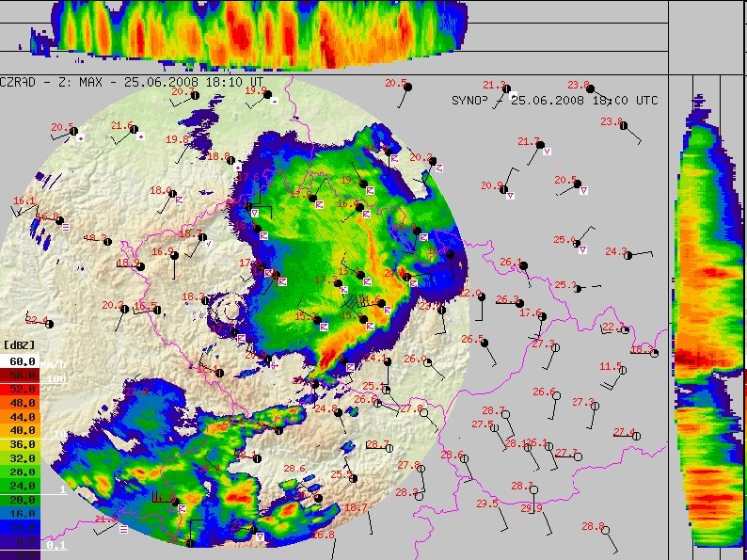
Task: Select the 44.0 dBZ orange swatch
Action: tap(20, 417)
